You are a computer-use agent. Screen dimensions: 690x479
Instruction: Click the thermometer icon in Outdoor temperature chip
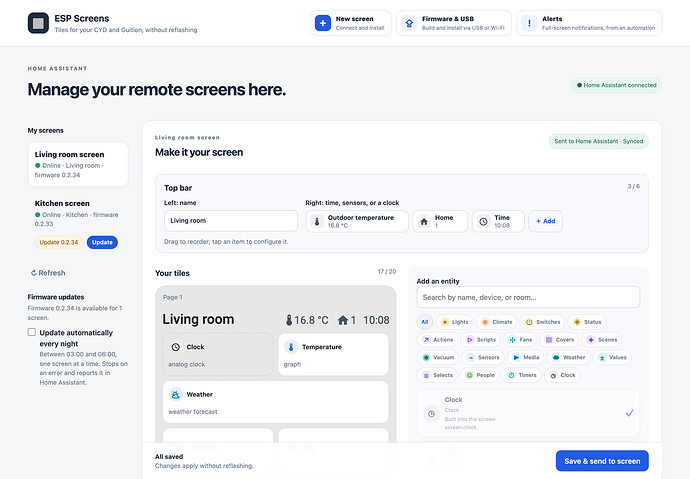coord(317,221)
